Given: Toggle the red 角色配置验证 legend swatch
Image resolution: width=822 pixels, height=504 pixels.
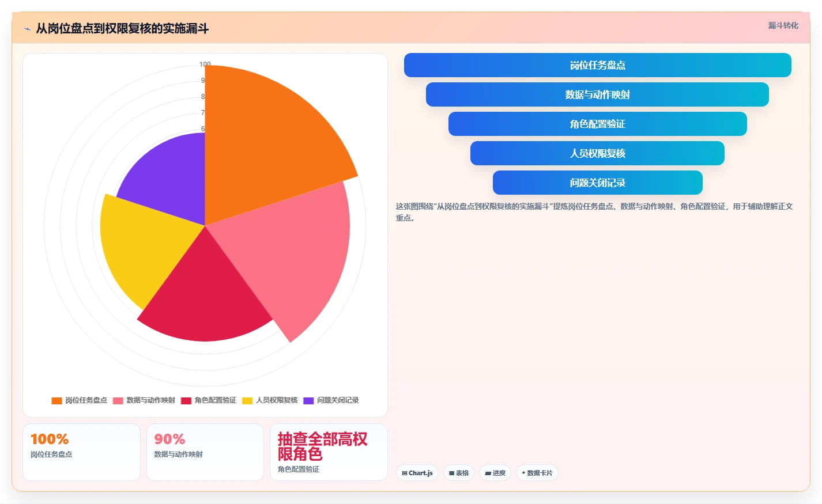Looking at the screenshot, I should [186, 400].
